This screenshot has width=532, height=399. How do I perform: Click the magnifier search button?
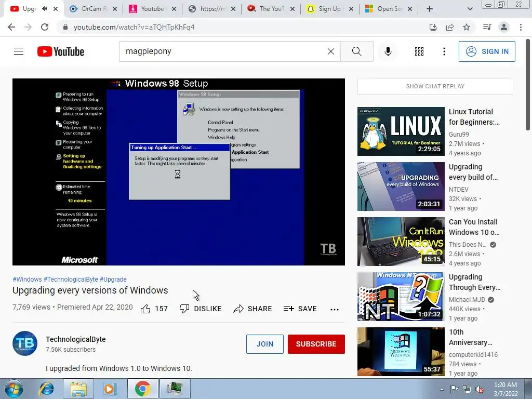click(x=356, y=51)
